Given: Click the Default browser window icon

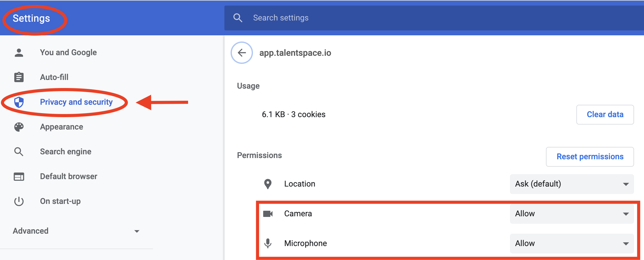Looking at the screenshot, I should [x=19, y=177].
